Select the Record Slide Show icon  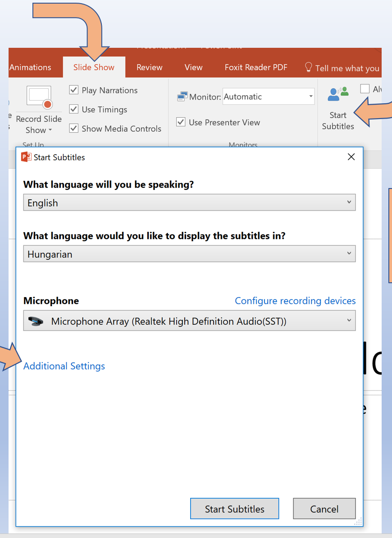pyautogui.click(x=39, y=96)
